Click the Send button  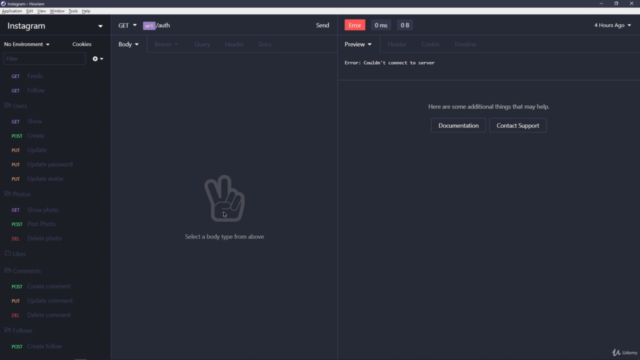322,25
